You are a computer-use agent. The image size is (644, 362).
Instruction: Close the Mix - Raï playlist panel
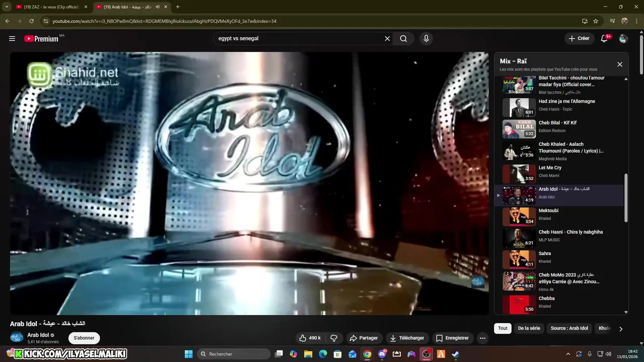pos(620,64)
